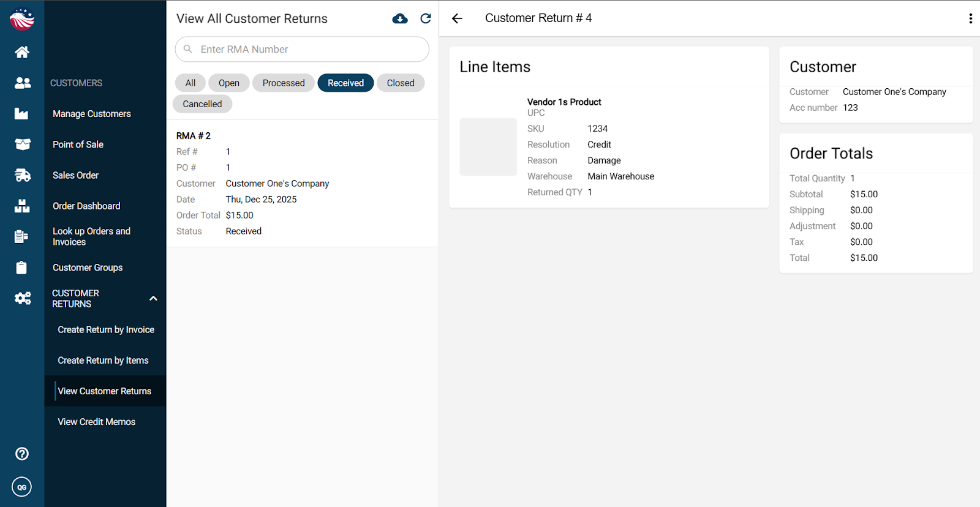This screenshot has width=980, height=507.
Task: Click the home icon in sidebar
Action: pos(22,52)
